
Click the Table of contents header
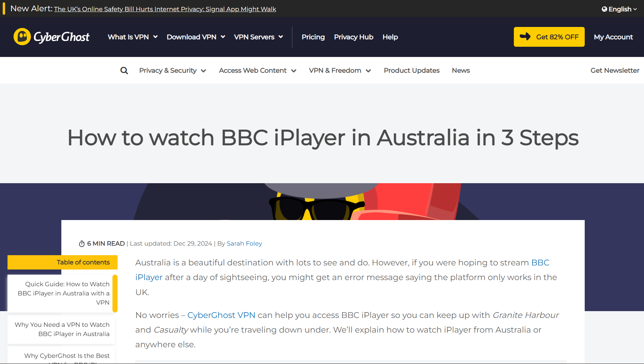point(62,262)
